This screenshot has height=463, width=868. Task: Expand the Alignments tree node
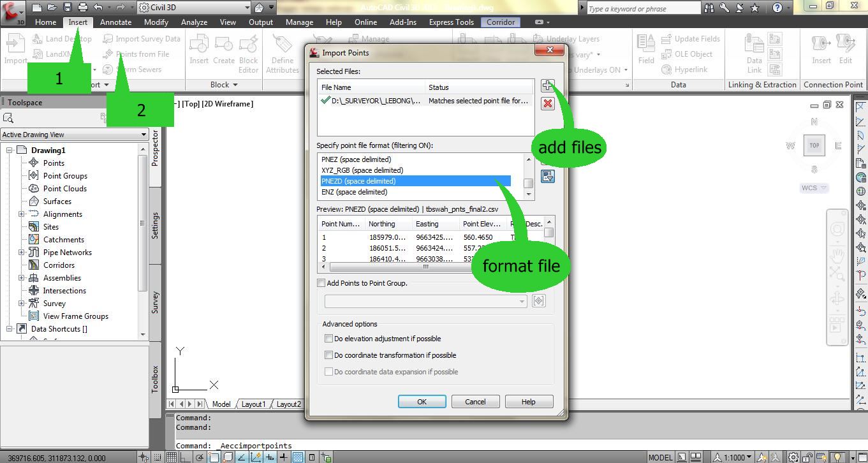coord(22,214)
